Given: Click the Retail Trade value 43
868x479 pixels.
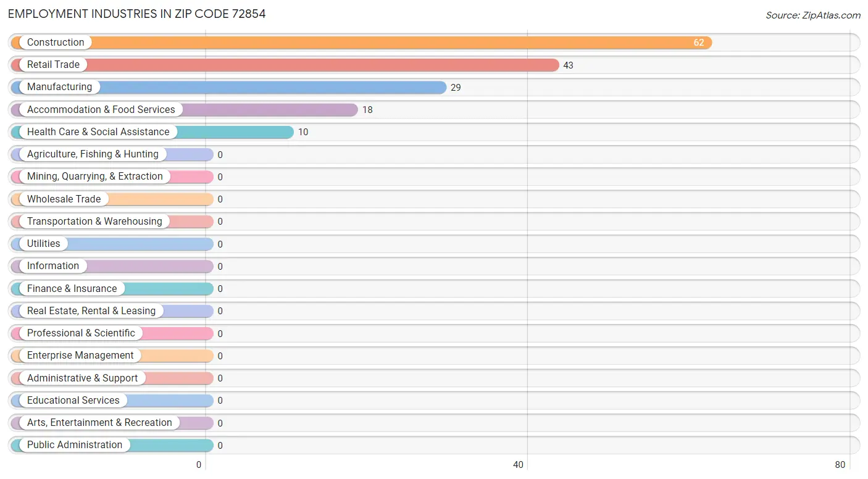Looking at the screenshot, I should point(568,65).
